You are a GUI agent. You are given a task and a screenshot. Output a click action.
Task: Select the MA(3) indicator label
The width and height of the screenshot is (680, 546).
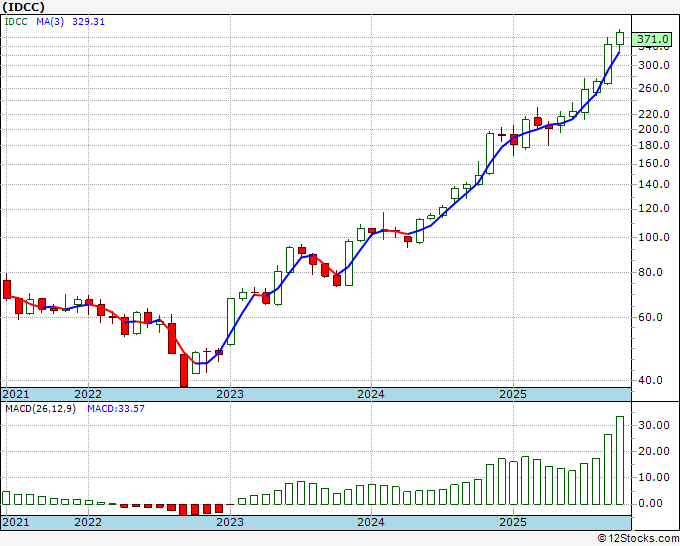(x=50, y=22)
